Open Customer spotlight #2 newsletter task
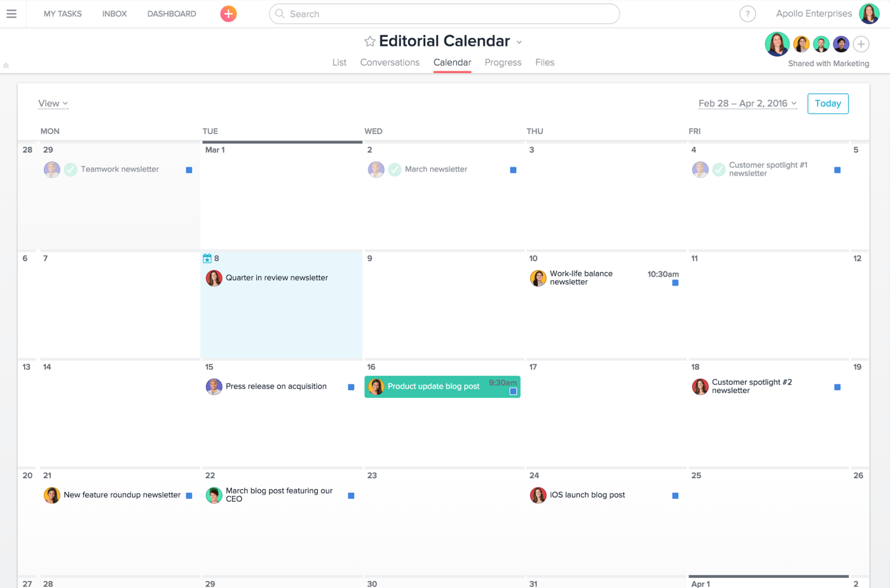Screen dimensions: 890x588 (x=751, y=386)
